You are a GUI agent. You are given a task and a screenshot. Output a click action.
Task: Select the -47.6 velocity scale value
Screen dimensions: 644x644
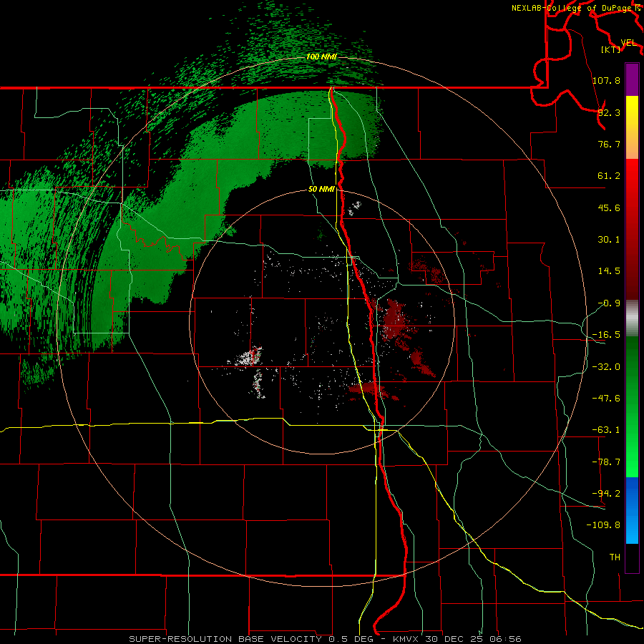tap(606, 399)
